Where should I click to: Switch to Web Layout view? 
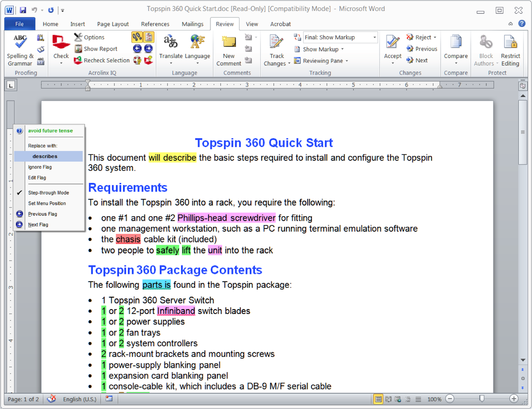click(x=398, y=399)
